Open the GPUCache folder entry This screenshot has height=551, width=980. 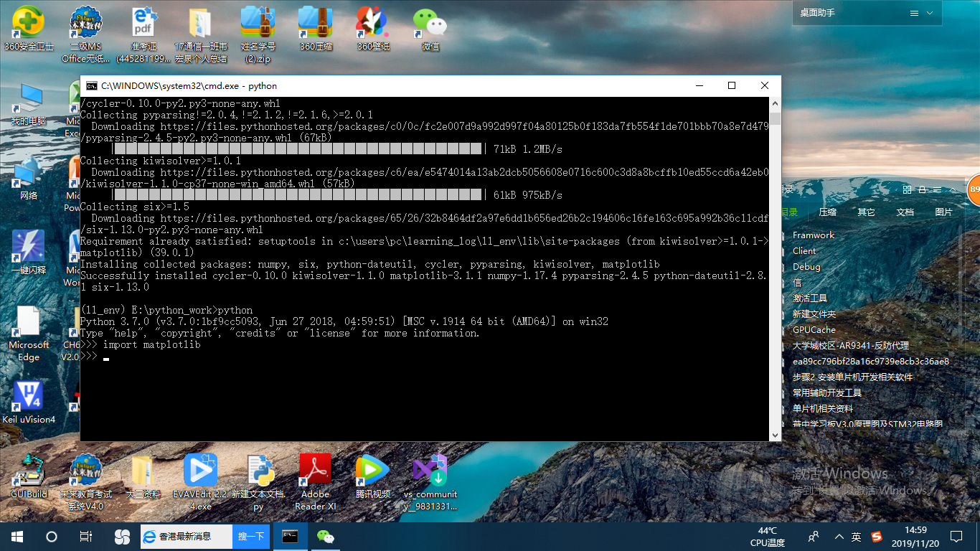[814, 330]
